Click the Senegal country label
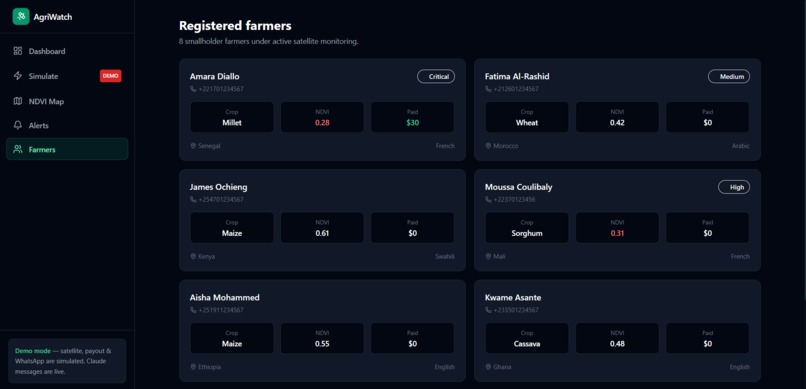 (209, 146)
